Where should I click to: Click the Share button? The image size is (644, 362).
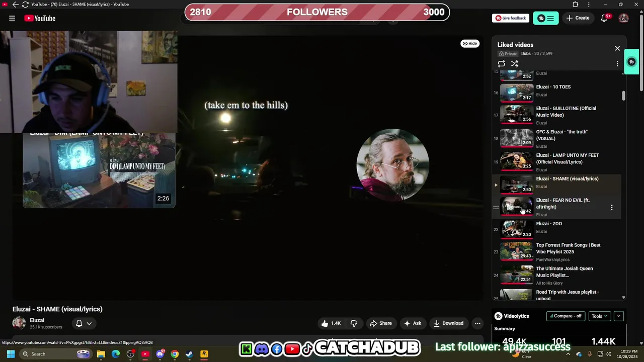380,323
